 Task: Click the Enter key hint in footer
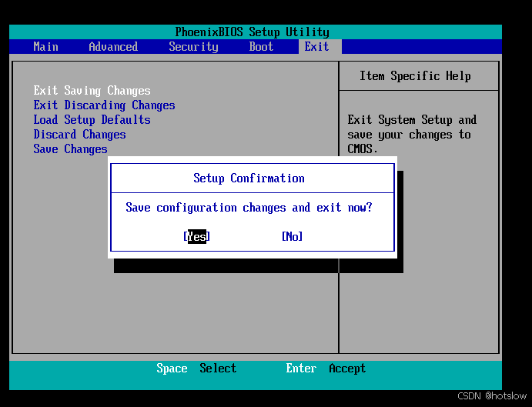tap(301, 368)
